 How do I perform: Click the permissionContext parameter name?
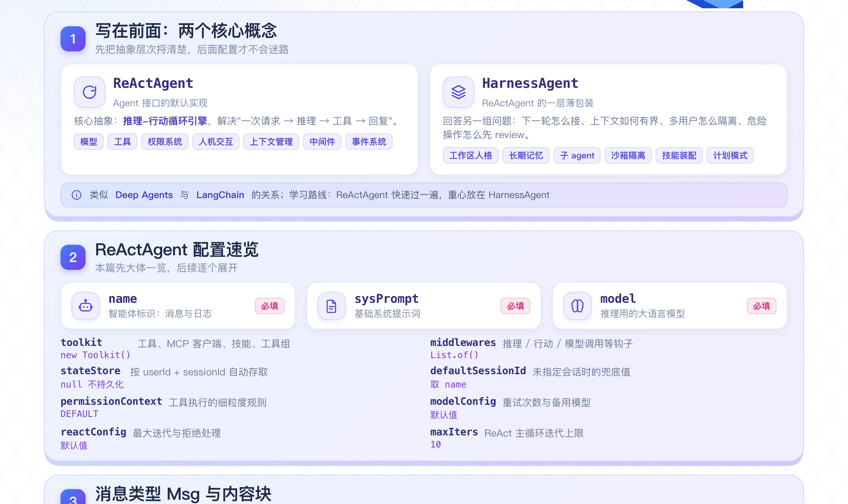[x=111, y=401]
